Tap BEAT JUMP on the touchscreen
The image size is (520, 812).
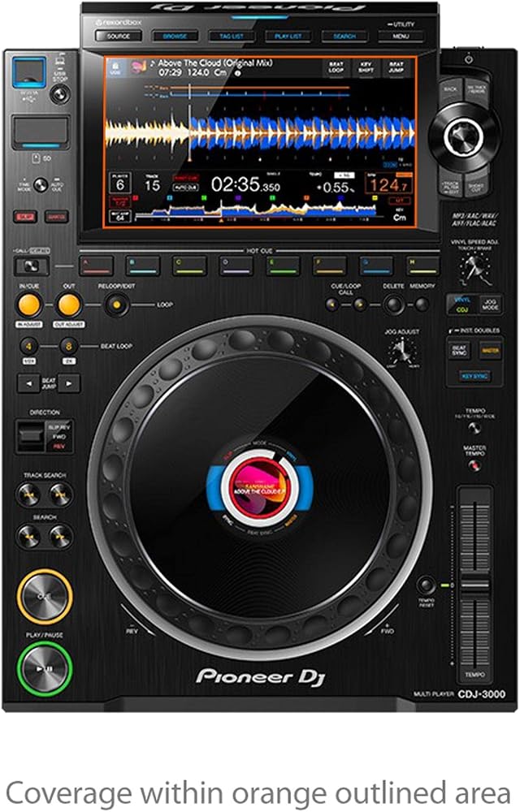[396, 67]
